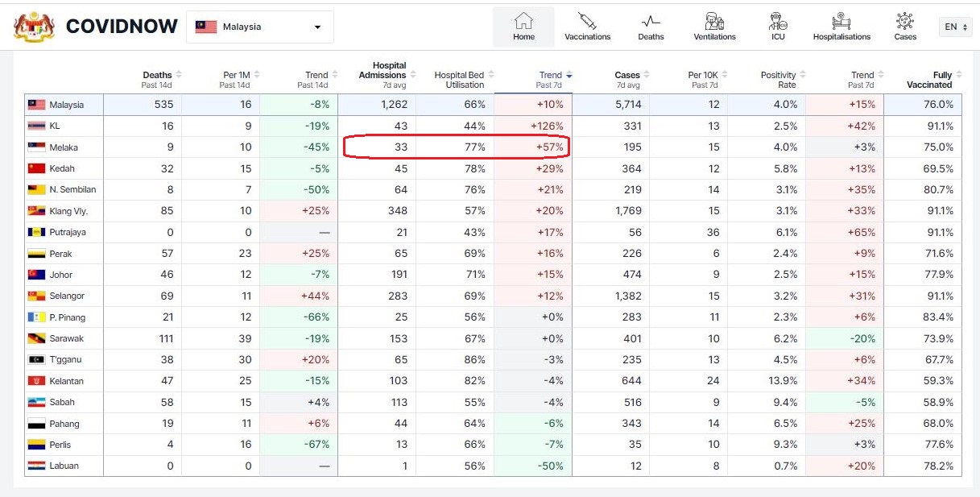
Task: Open the Hospitalisations bed icon
Action: coord(841,20)
